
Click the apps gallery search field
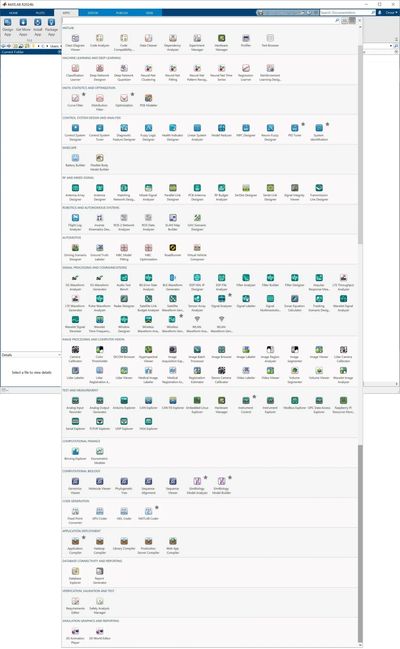[x=201, y=20]
